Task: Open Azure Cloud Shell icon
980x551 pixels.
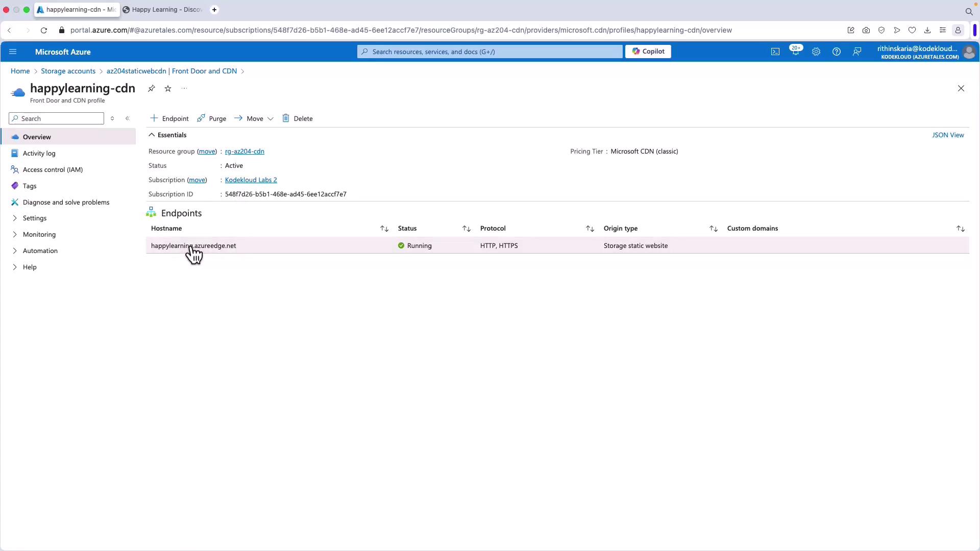Action: tap(775, 52)
